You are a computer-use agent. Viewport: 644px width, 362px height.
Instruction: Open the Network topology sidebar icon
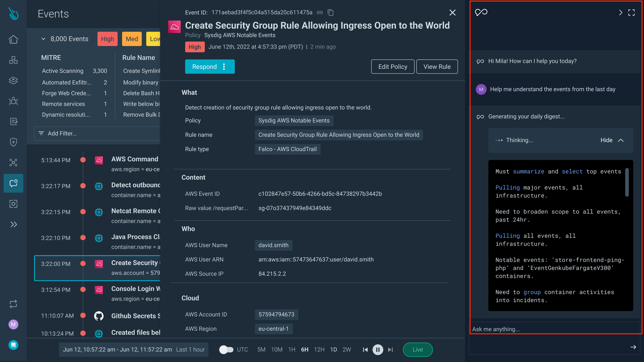pyautogui.click(x=13, y=163)
